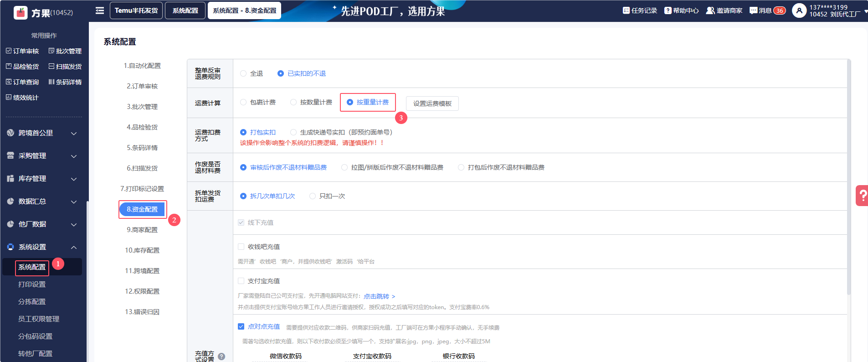Select 只扣一次 shipping deduction option
The height and width of the screenshot is (362, 868).
point(313,196)
